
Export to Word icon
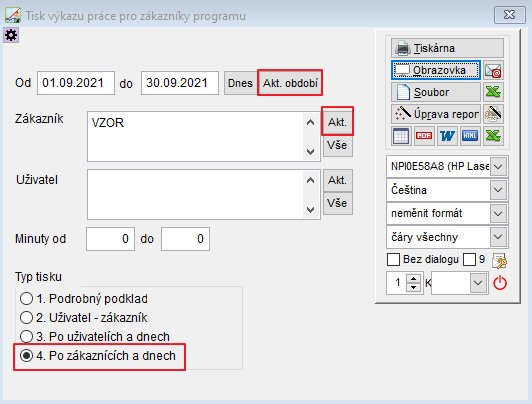pos(447,136)
